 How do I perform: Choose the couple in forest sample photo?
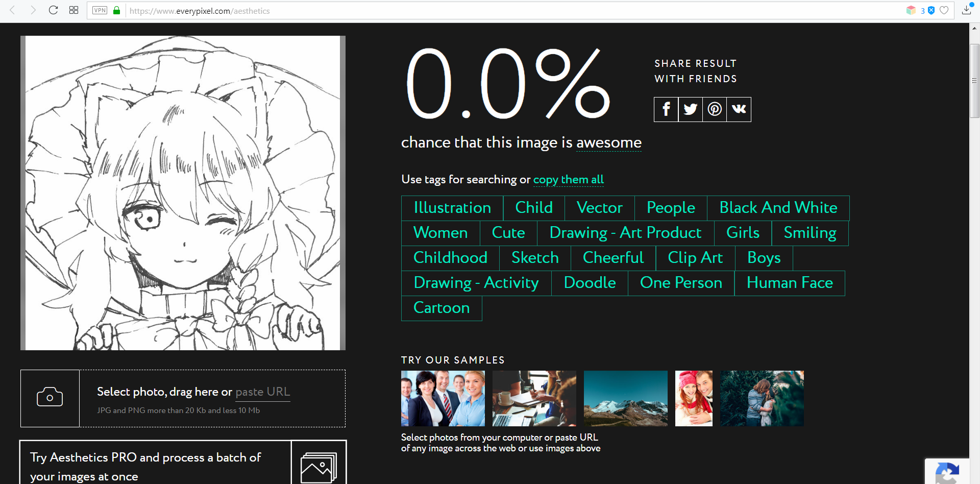[x=762, y=398]
